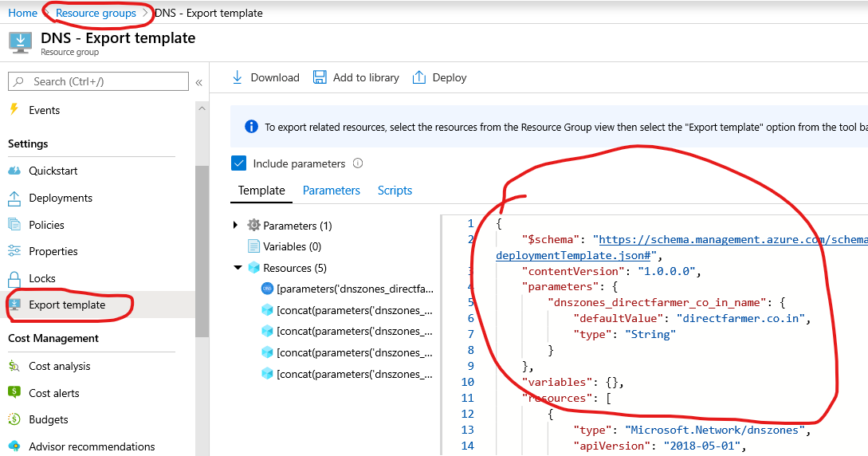Click the Parameters gear icon in tree

(253, 225)
